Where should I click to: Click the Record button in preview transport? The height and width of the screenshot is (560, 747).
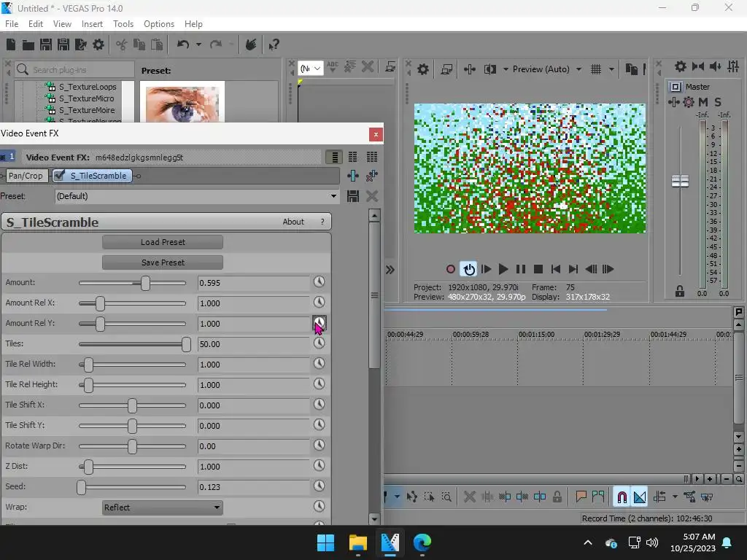451,270
